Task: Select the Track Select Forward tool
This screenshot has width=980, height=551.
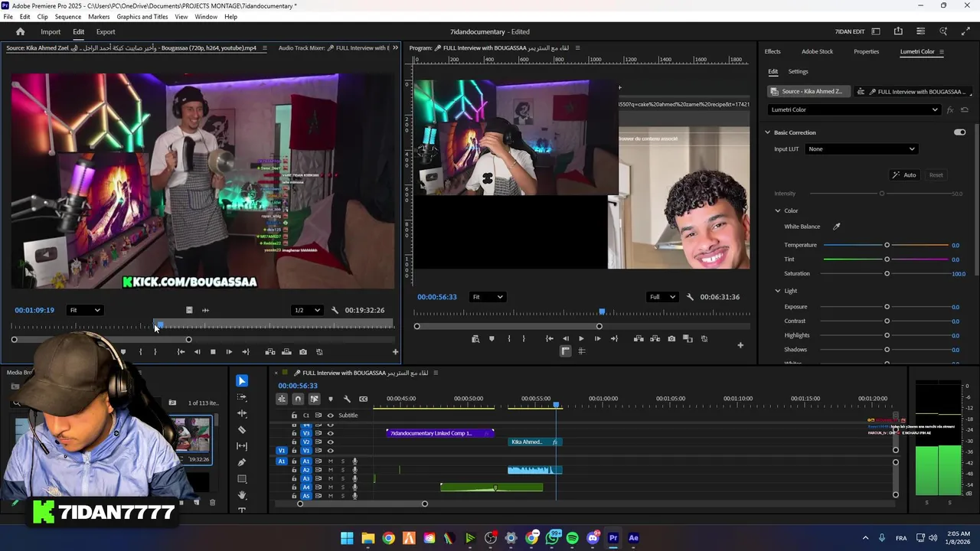Action: click(x=242, y=397)
